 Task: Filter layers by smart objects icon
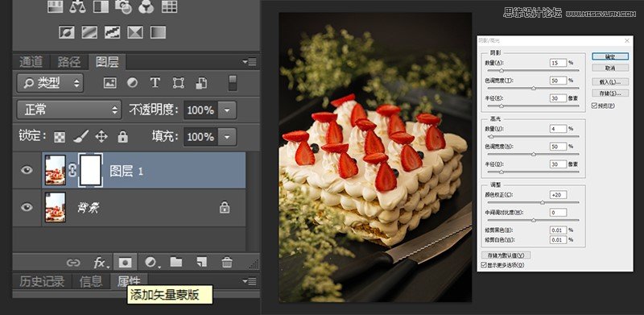point(201,83)
